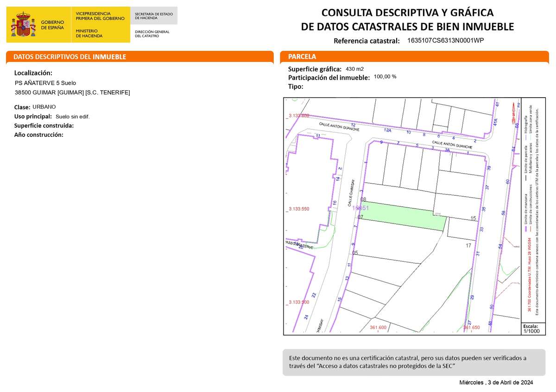Click the URBANO class value
The image size is (556, 392).
(x=44, y=107)
